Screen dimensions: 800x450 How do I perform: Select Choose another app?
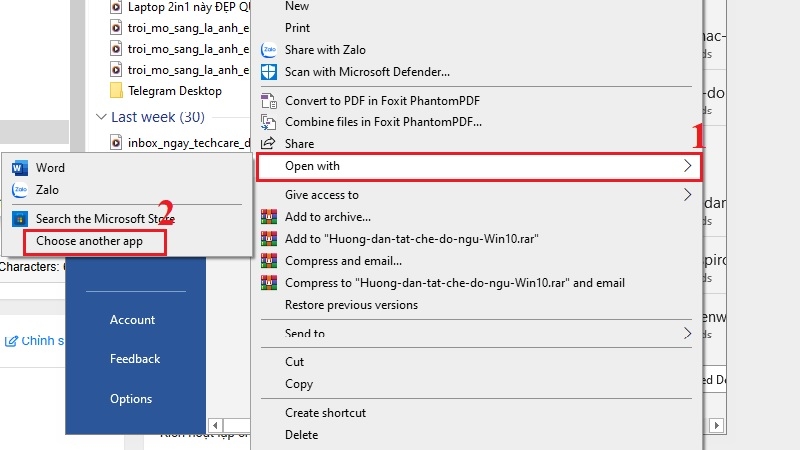[x=89, y=241]
